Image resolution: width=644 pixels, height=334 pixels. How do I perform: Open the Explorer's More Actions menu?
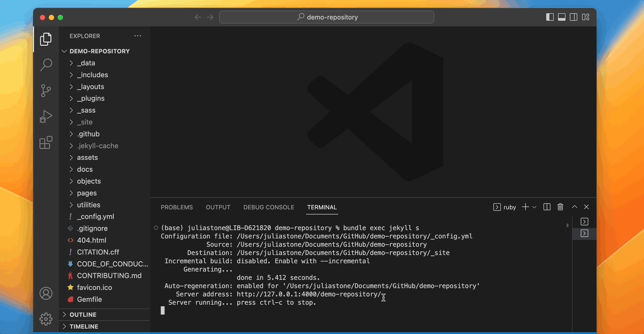pos(137,36)
